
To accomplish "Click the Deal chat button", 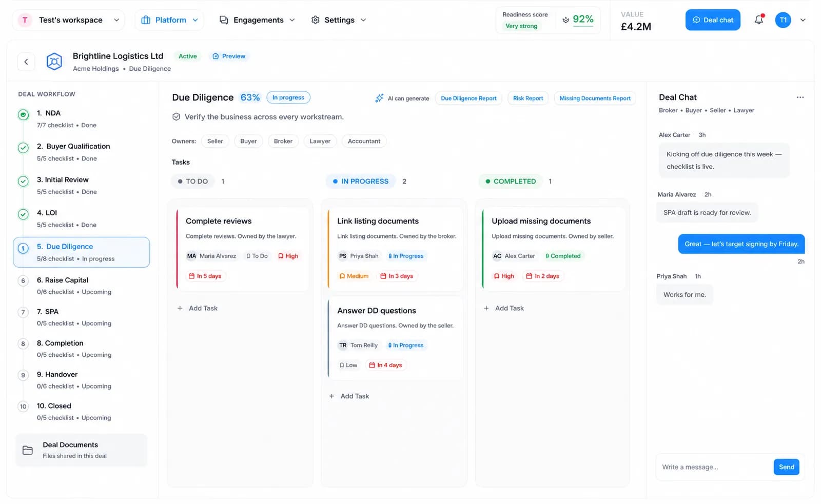I will [713, 20].
